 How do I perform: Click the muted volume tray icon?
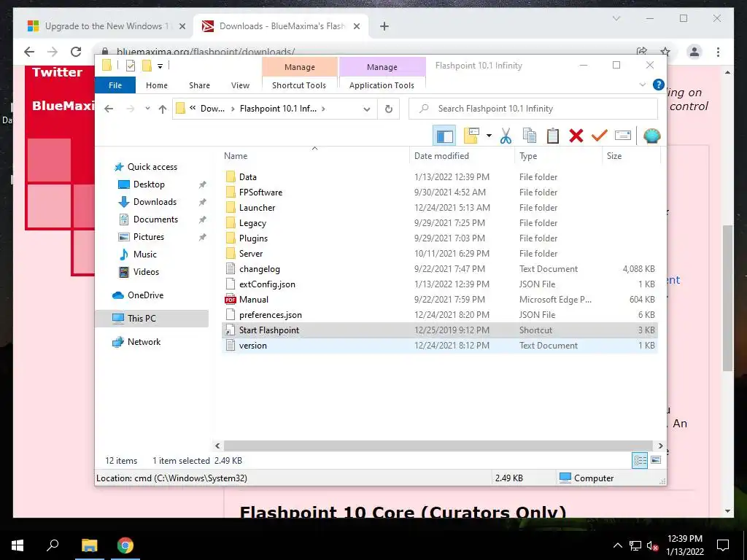point(652,545)
